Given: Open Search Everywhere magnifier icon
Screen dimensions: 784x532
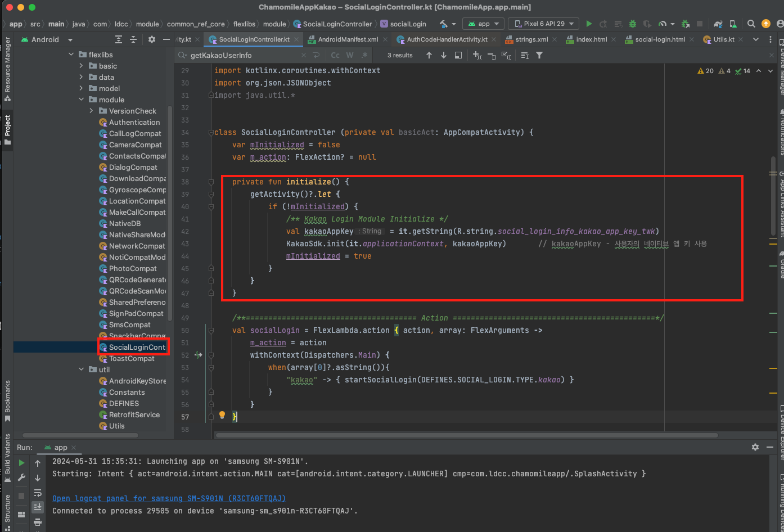Looking at the screenshot, I should [x=751, y=24].
